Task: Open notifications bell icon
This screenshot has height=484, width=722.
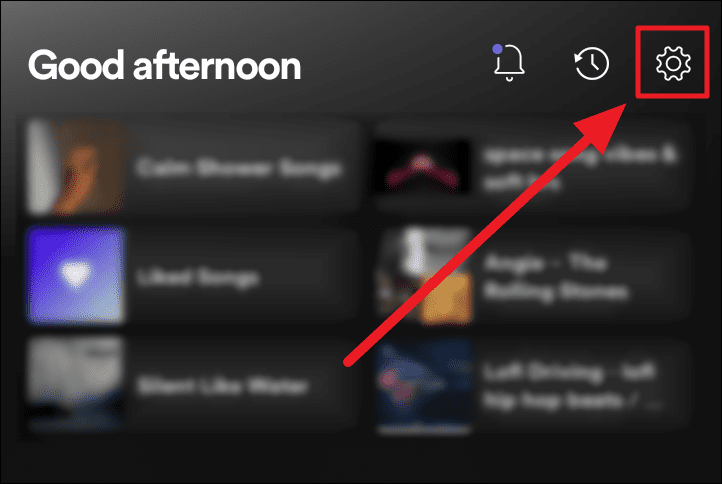Action: [x=508, y=63]
